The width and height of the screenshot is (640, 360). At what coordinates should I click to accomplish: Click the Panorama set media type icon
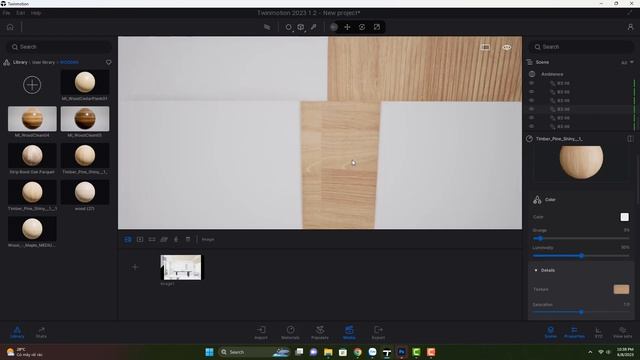pos(164,240)
